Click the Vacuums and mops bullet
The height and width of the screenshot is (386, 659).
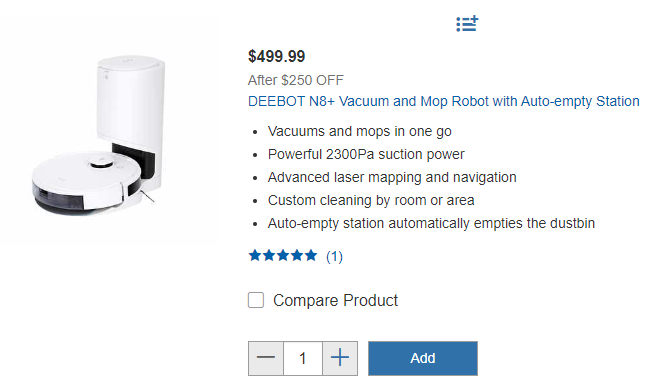tap(360, 131)
